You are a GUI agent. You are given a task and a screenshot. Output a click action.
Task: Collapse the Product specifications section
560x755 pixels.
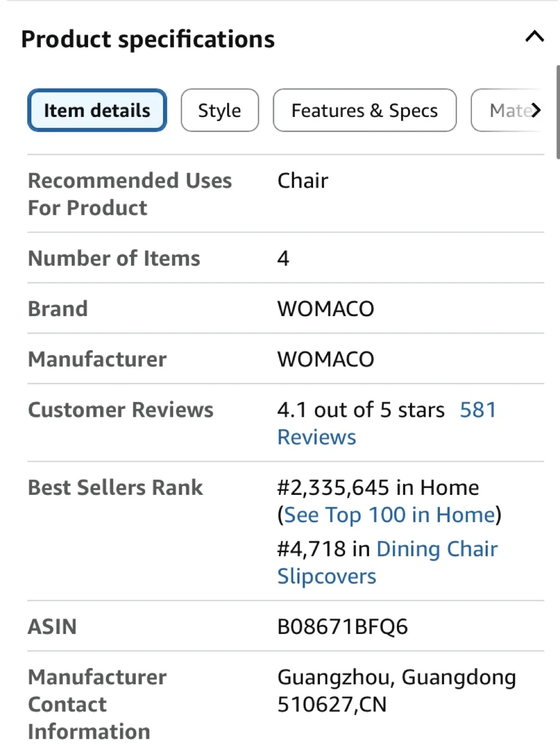(534, 37)
